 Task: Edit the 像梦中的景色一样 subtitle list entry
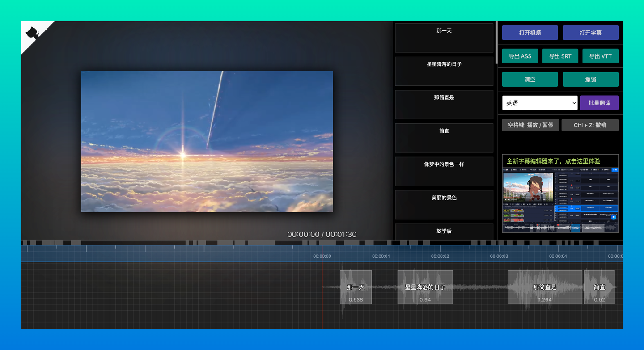(444, 172)
